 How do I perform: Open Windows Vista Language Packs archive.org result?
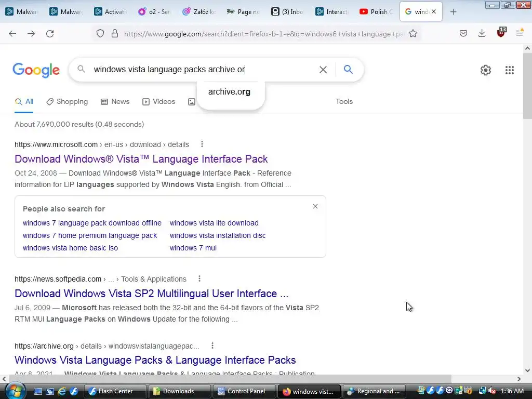pyautogui.click(x=155, y=360)
